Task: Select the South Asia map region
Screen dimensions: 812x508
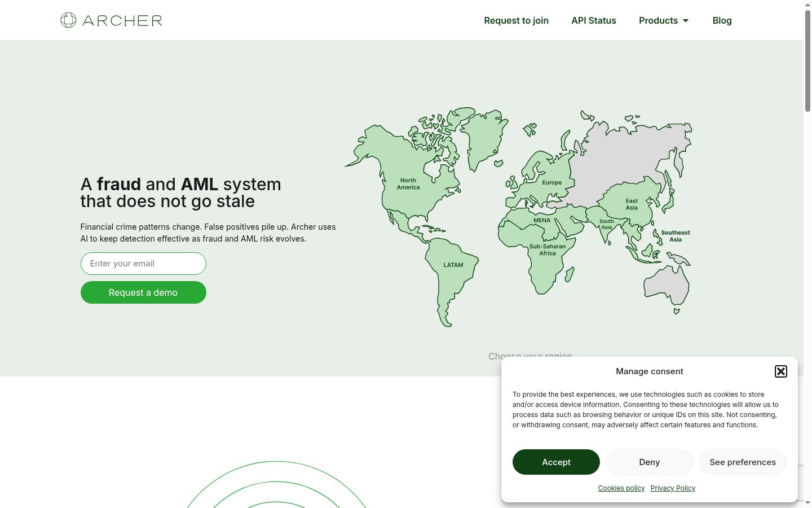Action: [x=607, y=224]
